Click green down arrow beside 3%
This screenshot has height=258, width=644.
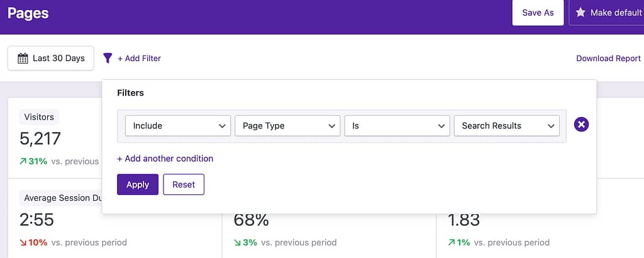tap(238, 242)
